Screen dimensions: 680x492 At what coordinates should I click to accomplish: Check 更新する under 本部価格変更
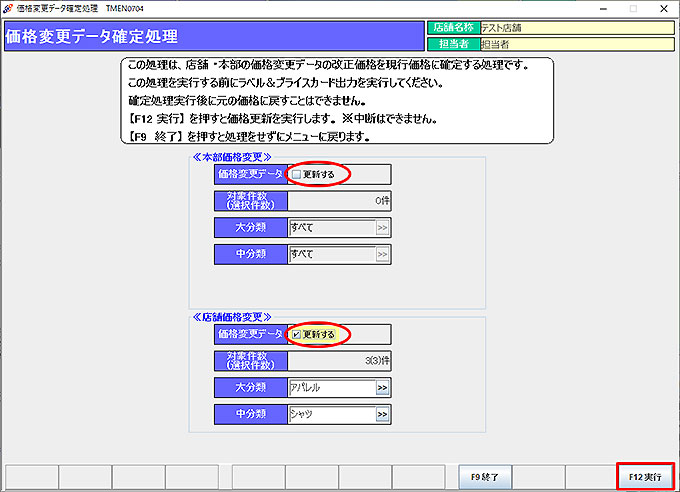pyautogui.click(x=297, y=174)
